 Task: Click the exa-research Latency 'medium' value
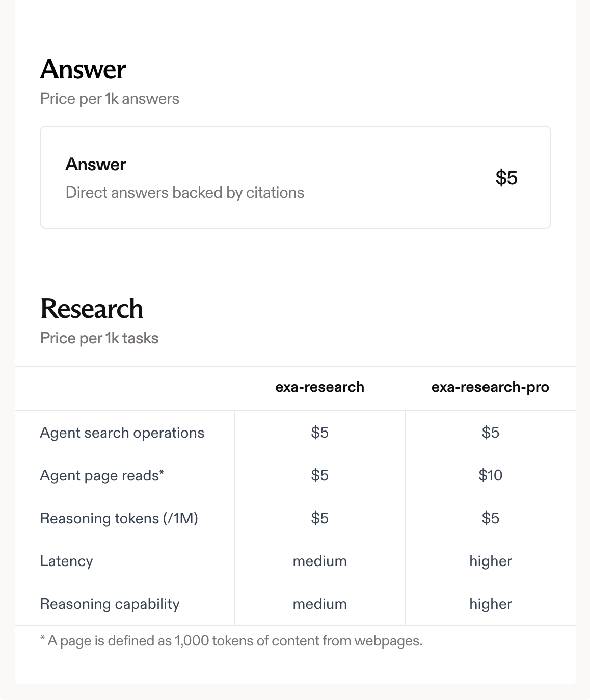coord(319,561)
